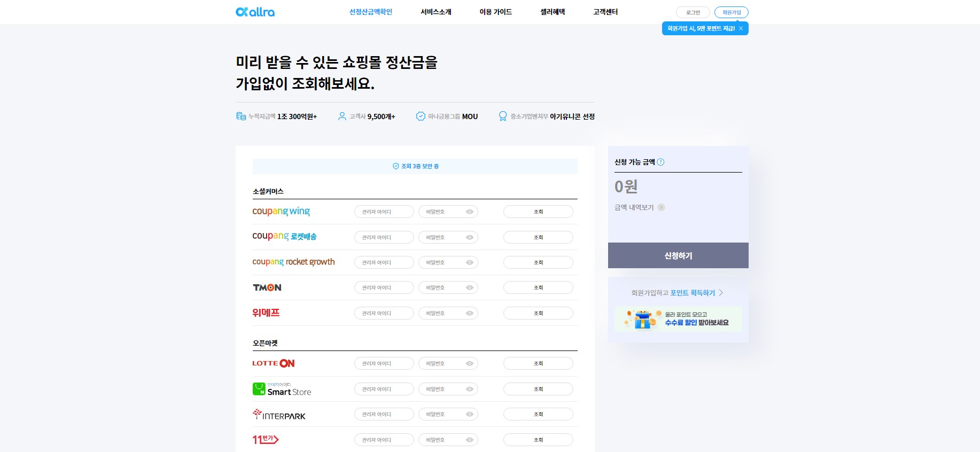Click the 위메프 logo
980x452 pixels.
(x=266, y=313)
